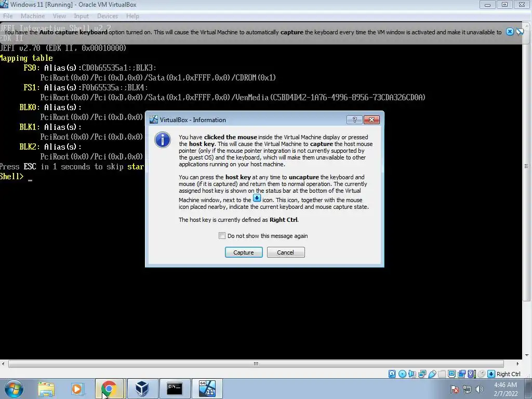Click the horizontal scrollbar left arrow

3,364
